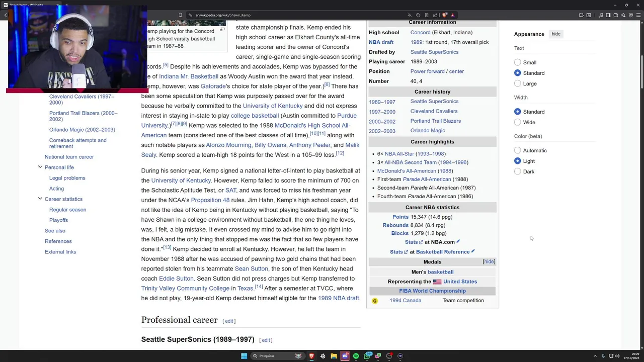
Task: Jump to National team career section
Action: [69, 157]
